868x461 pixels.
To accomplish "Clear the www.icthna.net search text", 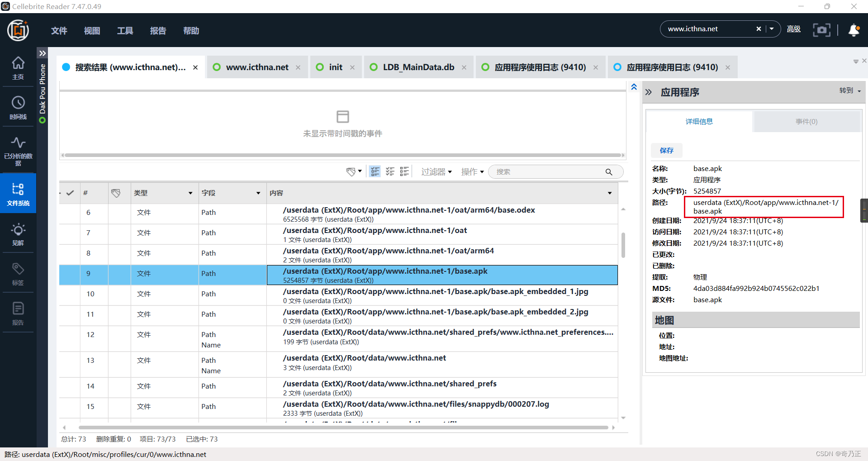I will 759,29.
